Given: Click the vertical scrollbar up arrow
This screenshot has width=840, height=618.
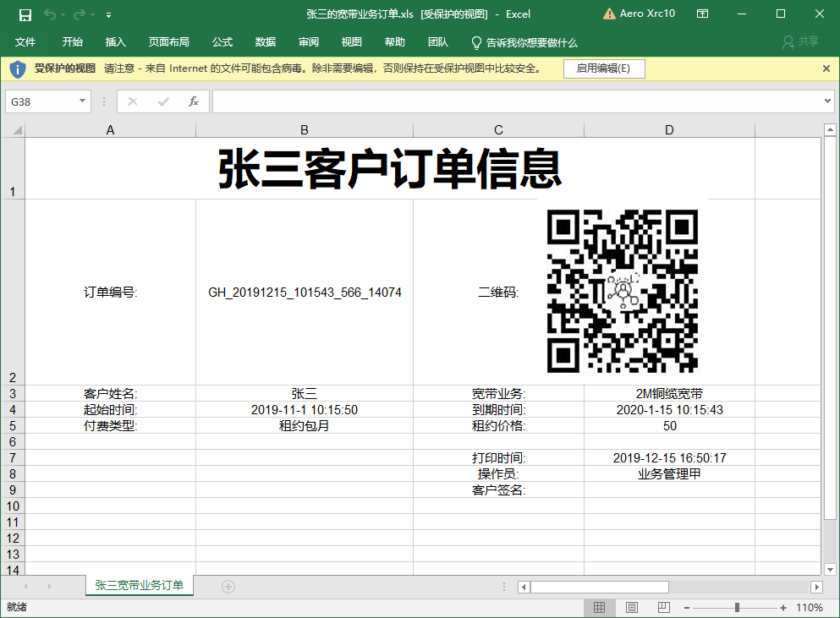Looking at the screenshot, I should [x=830, y=129].
